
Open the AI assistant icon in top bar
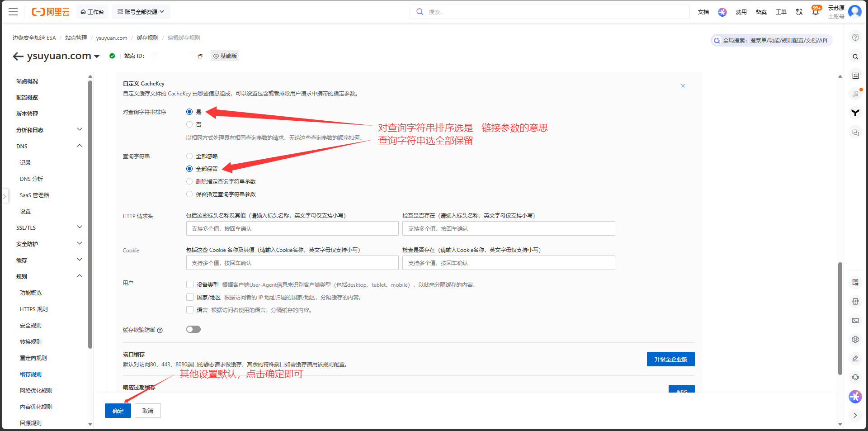[x=722, y=12]
